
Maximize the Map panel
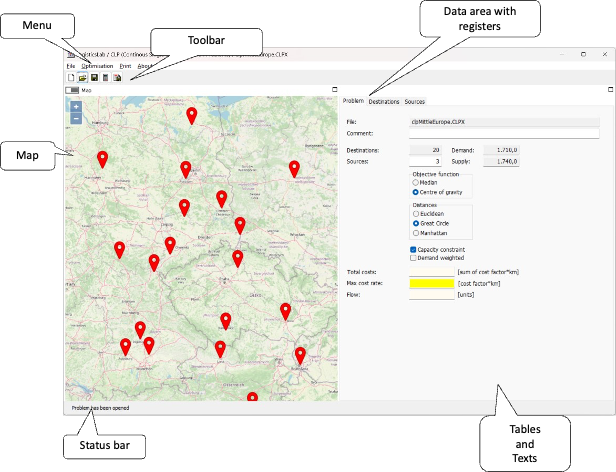pyautogui.click(x=332, y=90)
